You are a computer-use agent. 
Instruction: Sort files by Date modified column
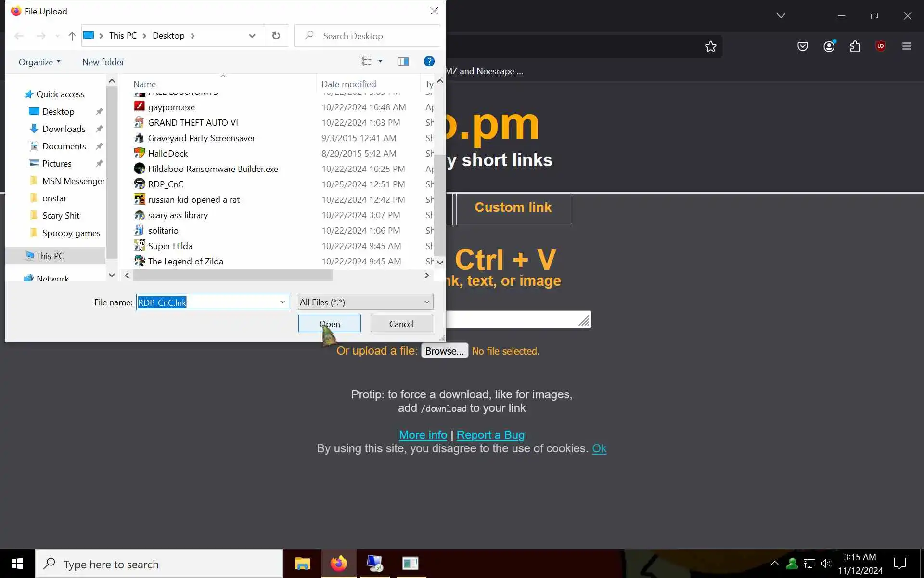point(348,84)
